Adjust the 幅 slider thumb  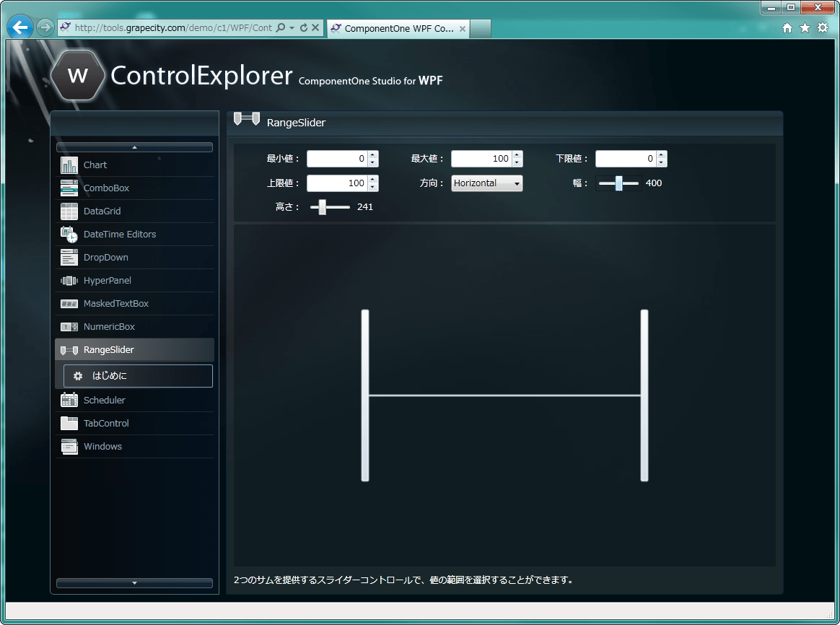[x=618, y=183]
